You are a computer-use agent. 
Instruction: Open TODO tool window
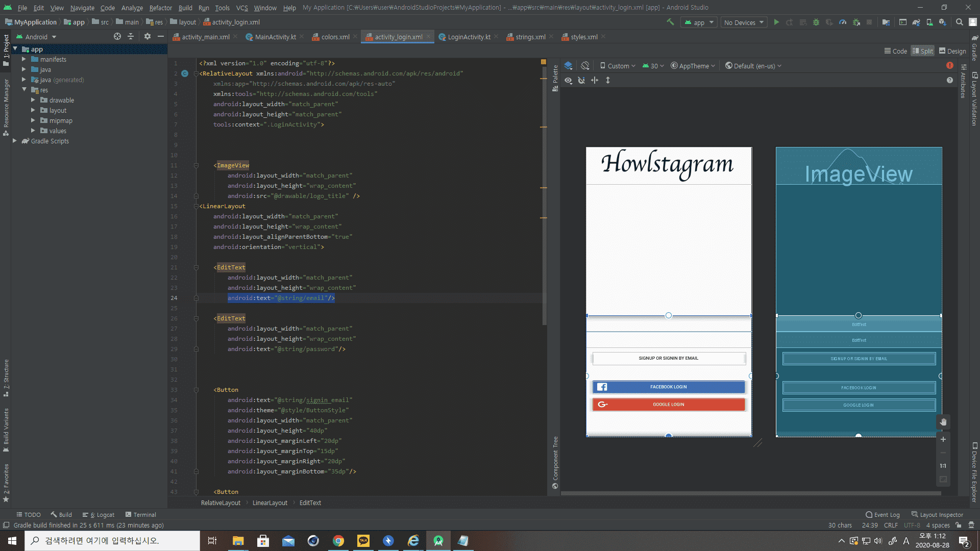pos(29,515)
